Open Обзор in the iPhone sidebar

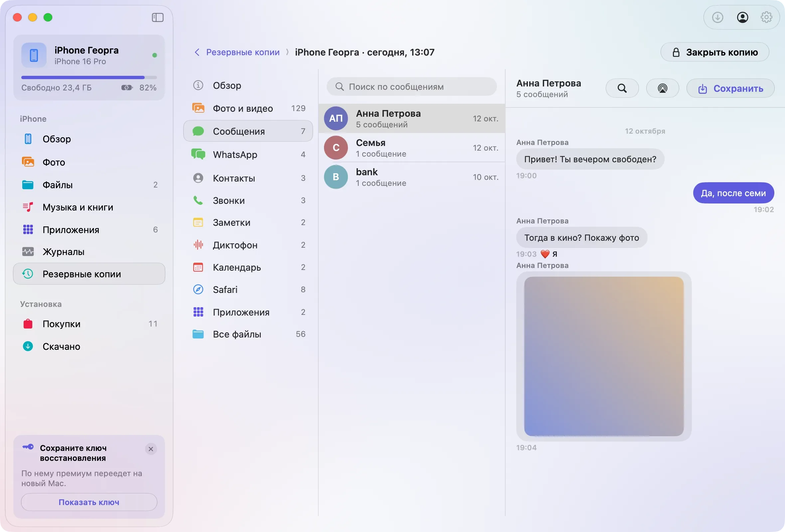coord(89,139)
